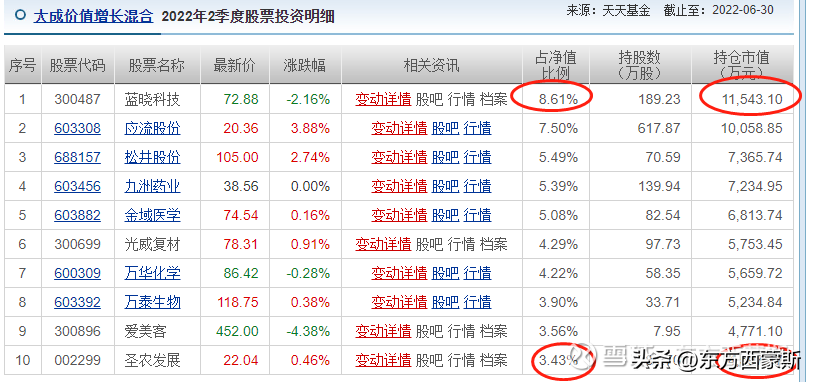Open 变动详情 for 万泰生物
The height and width of the screenshot is (382, 813).
[399, 302]
